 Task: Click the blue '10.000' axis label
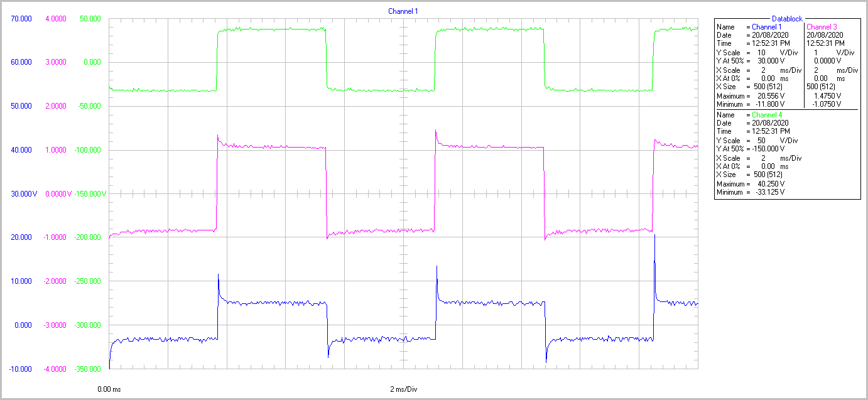21,281
